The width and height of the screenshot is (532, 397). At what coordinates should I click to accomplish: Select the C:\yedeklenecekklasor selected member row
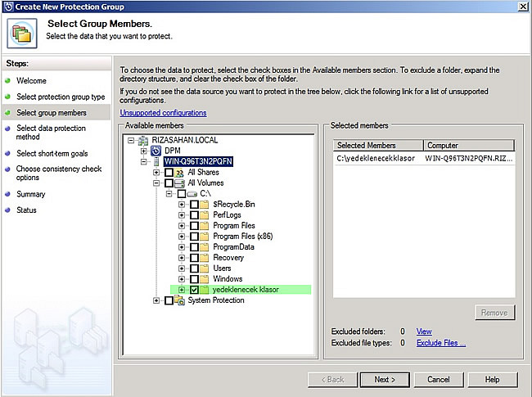point(376,157)
